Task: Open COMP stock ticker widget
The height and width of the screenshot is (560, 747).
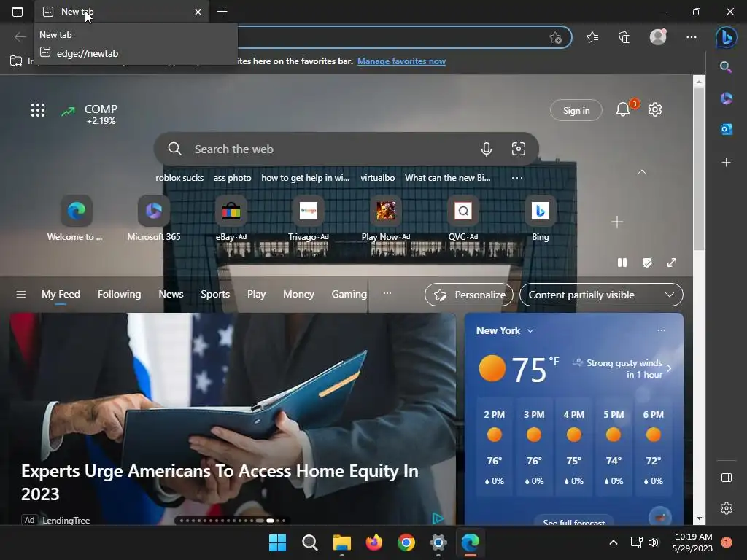Action: tap(90, 114)
